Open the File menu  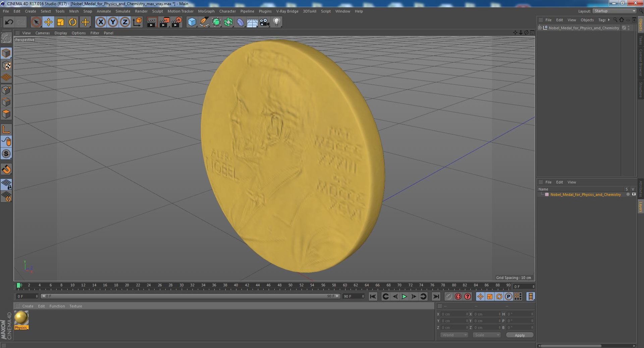[6, 11]
